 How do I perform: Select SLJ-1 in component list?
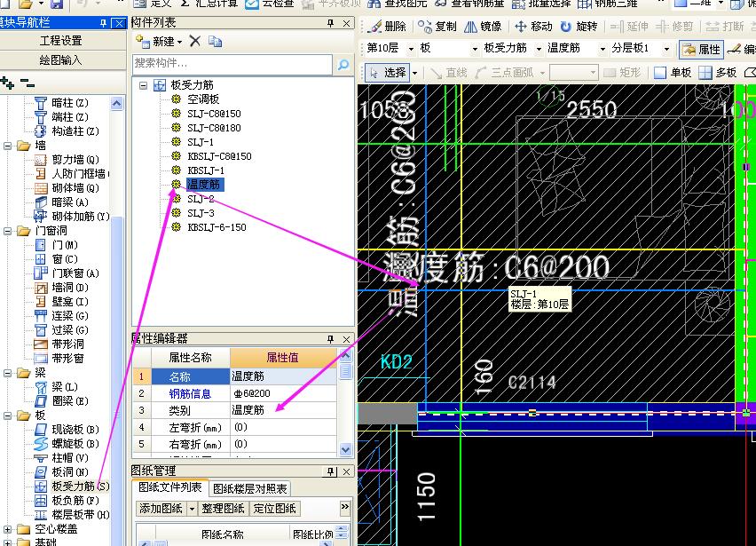pos(201,142)
